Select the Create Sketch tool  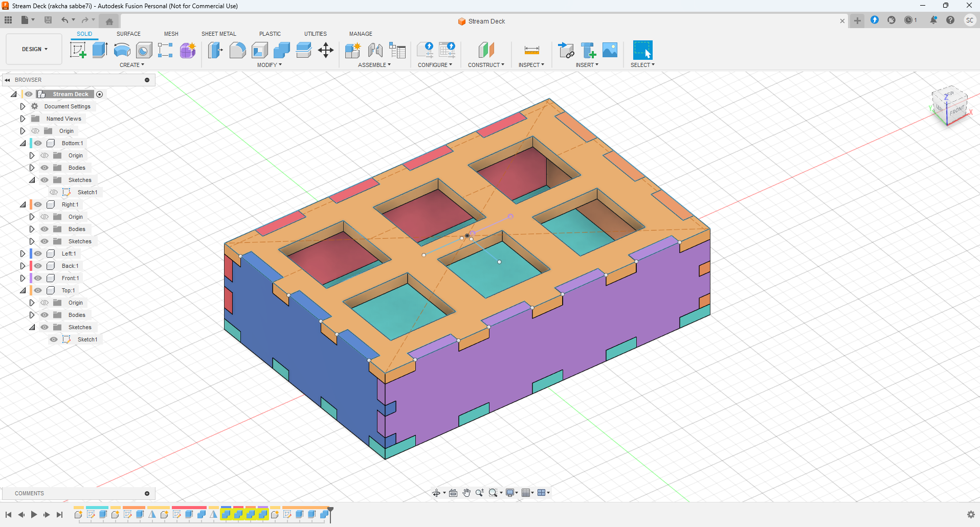78,50
